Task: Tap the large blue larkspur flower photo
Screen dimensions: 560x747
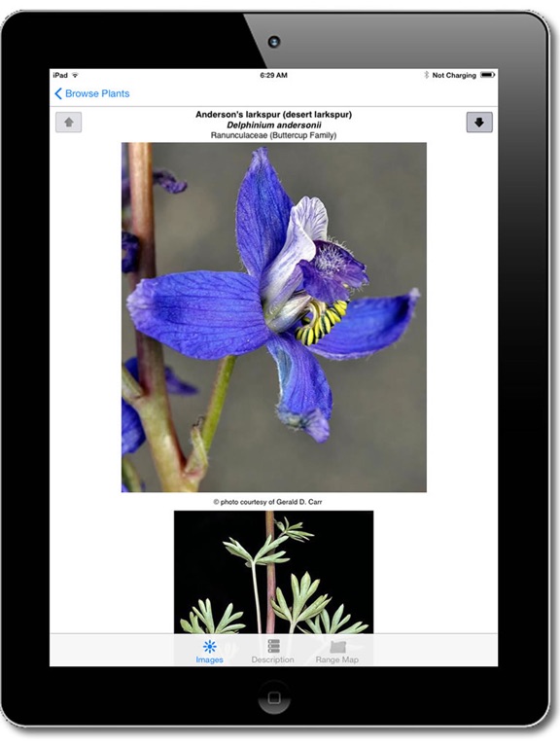Action: [x=274, y=317]
